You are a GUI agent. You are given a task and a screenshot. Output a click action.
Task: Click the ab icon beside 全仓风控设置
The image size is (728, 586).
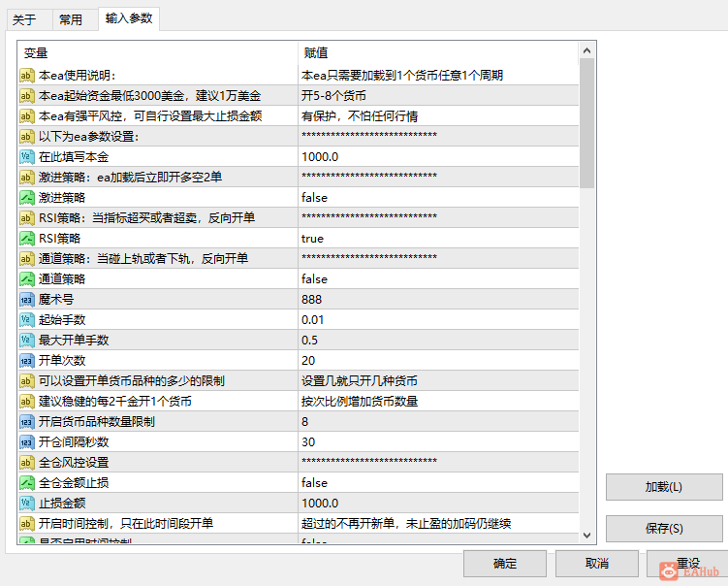[27, 463]
